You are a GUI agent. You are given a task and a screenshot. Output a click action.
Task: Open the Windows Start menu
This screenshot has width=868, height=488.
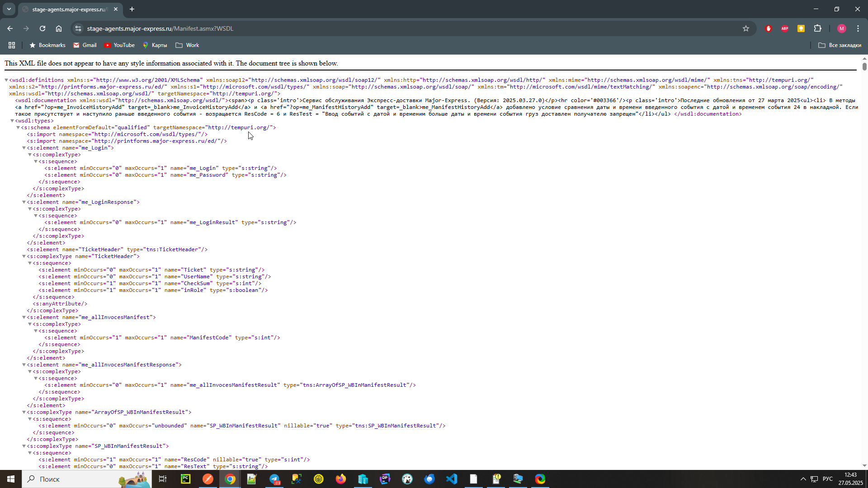(x=11, y=479)
